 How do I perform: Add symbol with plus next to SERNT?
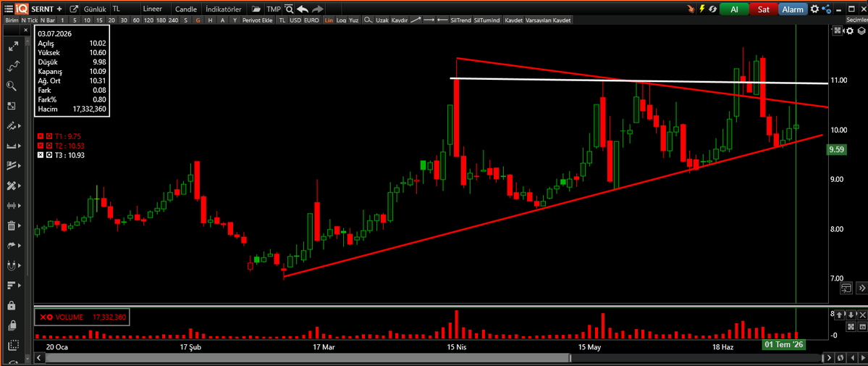[59, 9]
